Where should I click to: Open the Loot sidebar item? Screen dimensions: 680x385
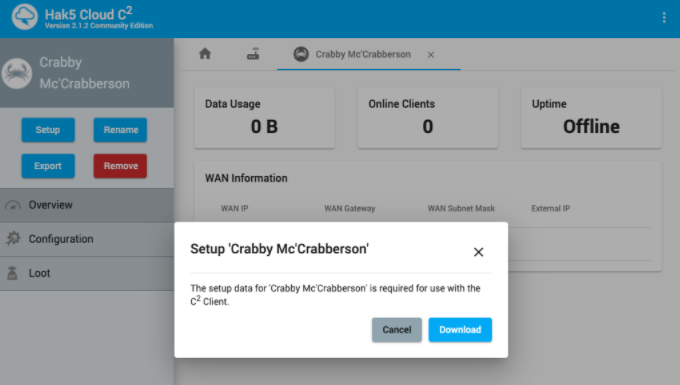[87, 273]
